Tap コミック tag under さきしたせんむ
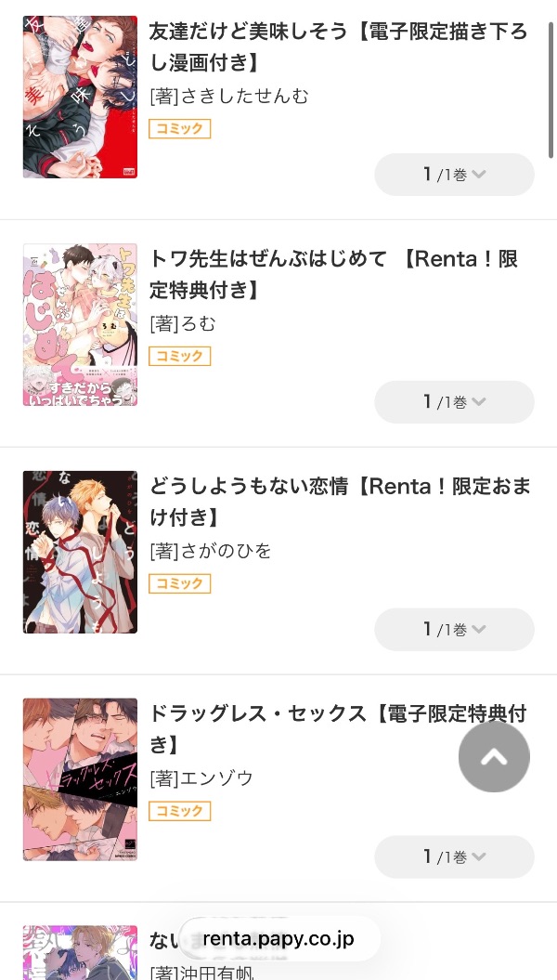This screenshot has width=557, height=980. point(180,129)
